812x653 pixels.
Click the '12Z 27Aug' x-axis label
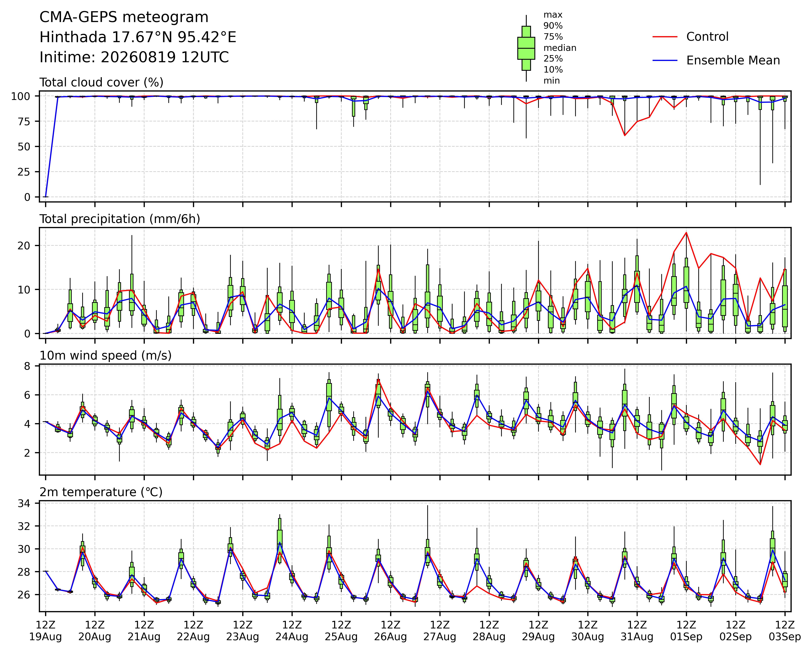(x=440, y=631)
